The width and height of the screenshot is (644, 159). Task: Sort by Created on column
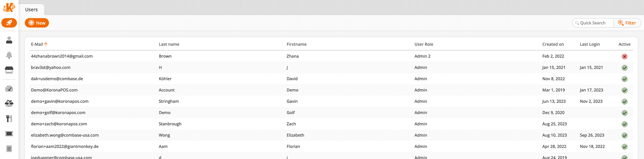[x=553, y=44]
